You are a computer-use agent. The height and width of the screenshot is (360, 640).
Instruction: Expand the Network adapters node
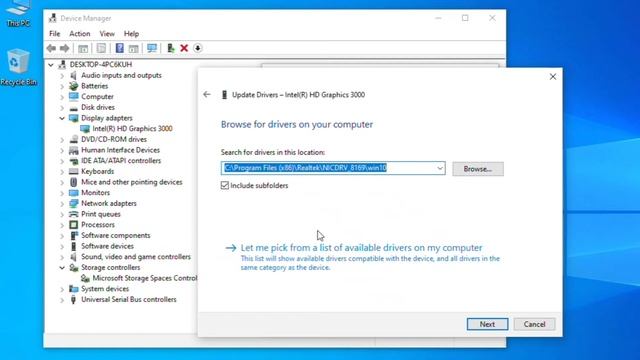62,204
